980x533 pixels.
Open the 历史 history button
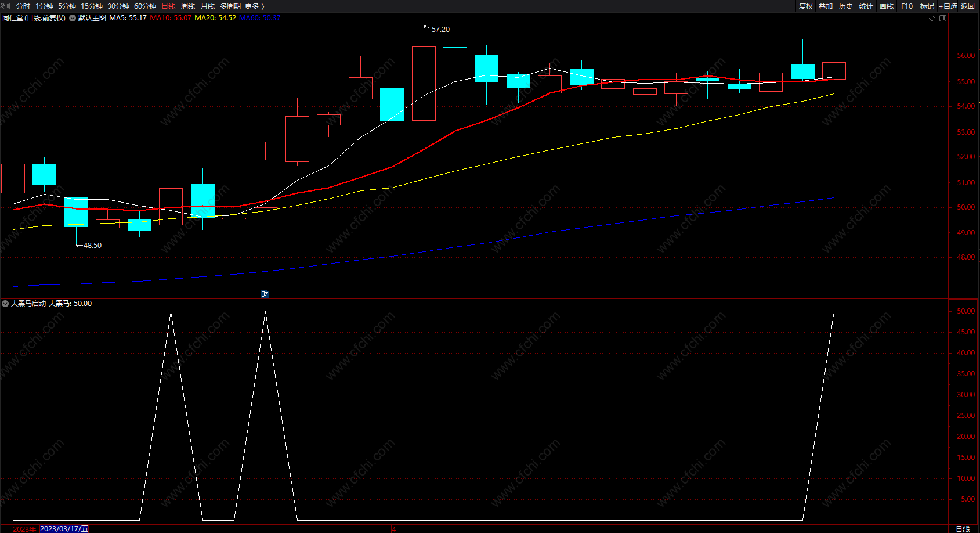[x=846, y=6]
